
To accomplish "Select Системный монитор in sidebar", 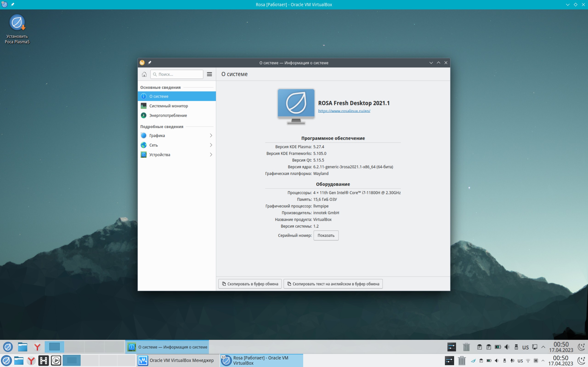I will 168,106.
